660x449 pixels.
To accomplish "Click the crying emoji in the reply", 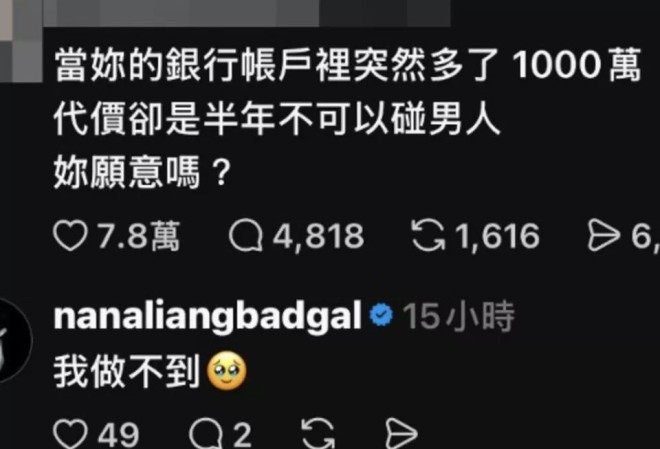I will coord(227,370).
